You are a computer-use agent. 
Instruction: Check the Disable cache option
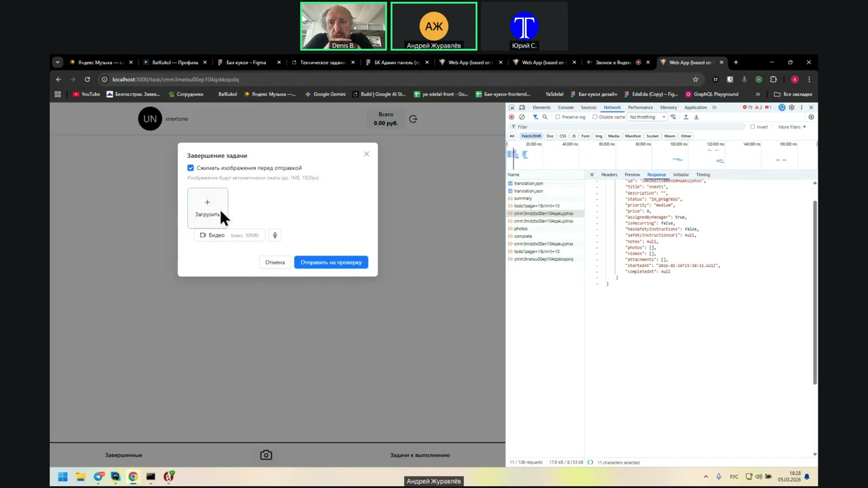coord(595,117)
